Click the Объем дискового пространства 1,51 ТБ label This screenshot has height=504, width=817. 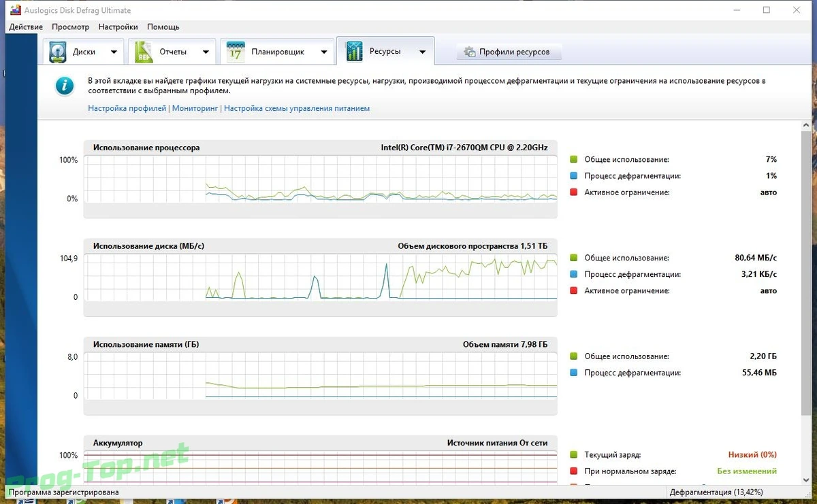pyautogui.click(x=472, y=246)
